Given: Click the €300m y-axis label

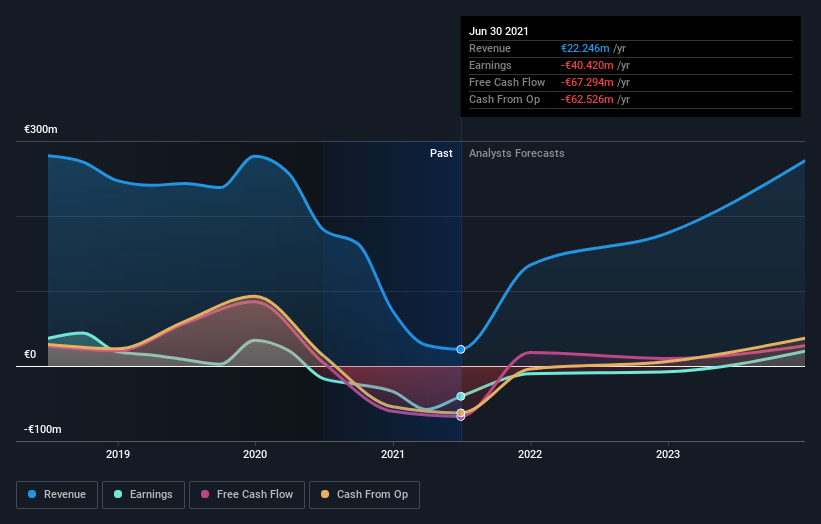Looking at the screenshot, I should pos(41,129).
